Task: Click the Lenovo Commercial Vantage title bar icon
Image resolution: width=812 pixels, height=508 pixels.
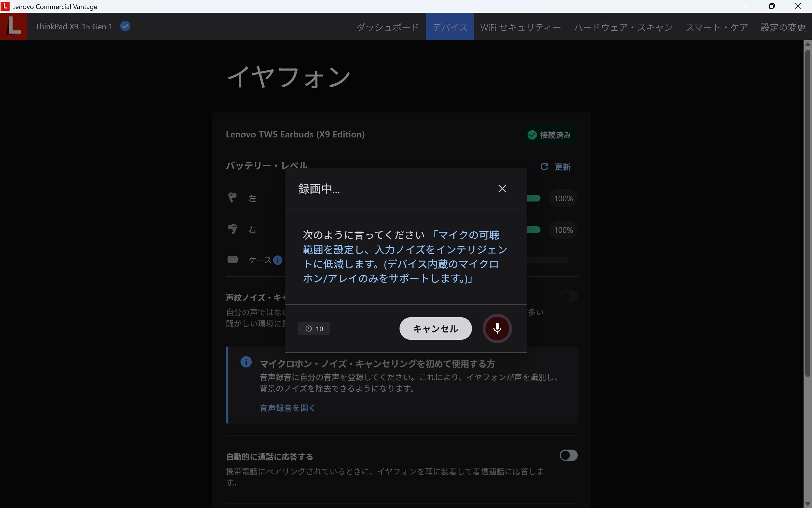Action: [x=5, y=6]
